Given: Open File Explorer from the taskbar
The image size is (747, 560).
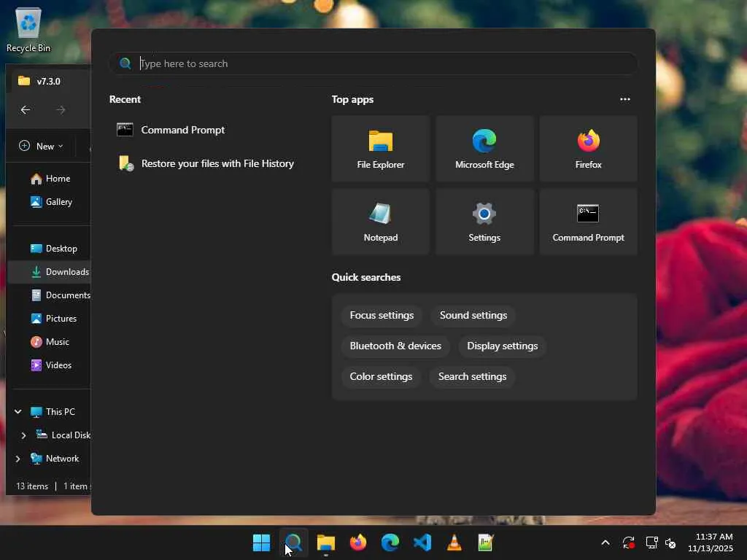Looking at the screenshot, I should [326, 542].
